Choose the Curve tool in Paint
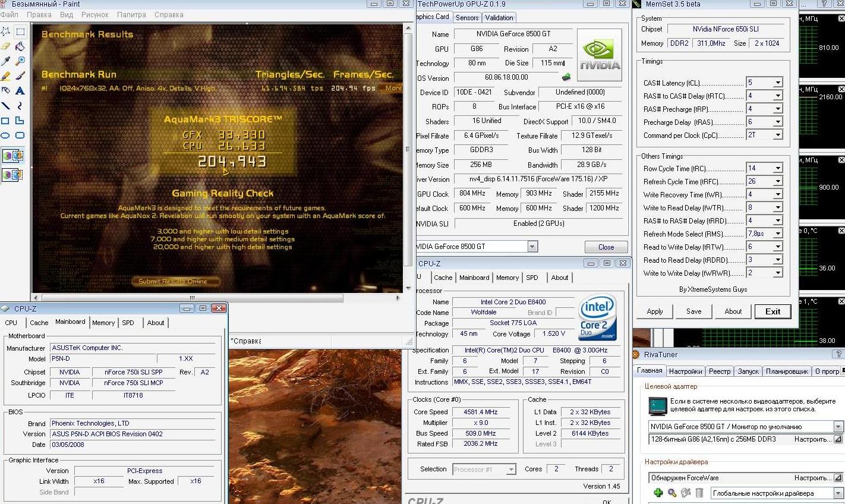This screenshot has height=504, width=845. pos(20,106)
